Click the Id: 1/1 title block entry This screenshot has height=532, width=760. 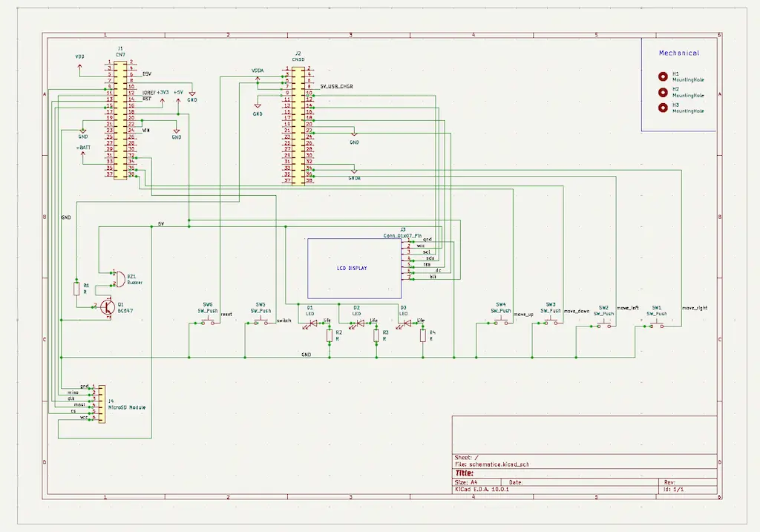click(673, 490)
